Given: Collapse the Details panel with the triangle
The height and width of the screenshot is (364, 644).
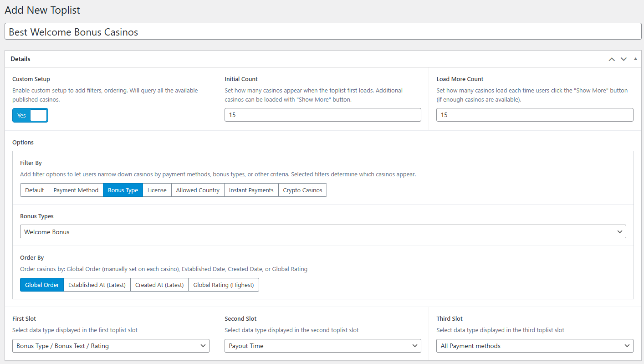Looking at the screenshot, I should click(635, 59).
